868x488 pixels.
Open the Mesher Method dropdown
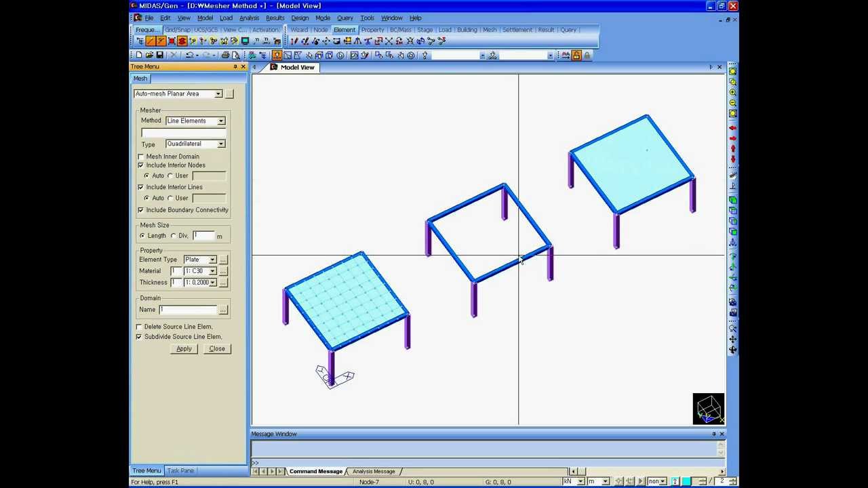pos(221,121)
